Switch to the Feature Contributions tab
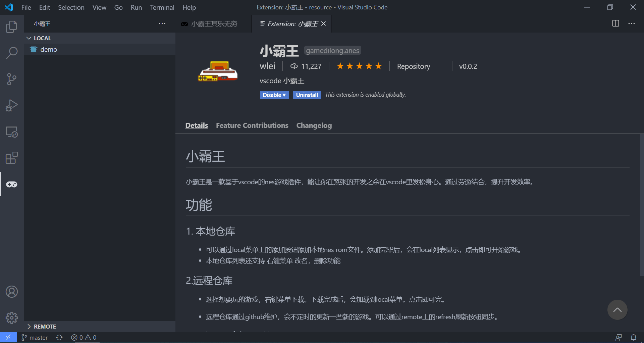This screenshot has height=343, width=644. pos(252,126)
